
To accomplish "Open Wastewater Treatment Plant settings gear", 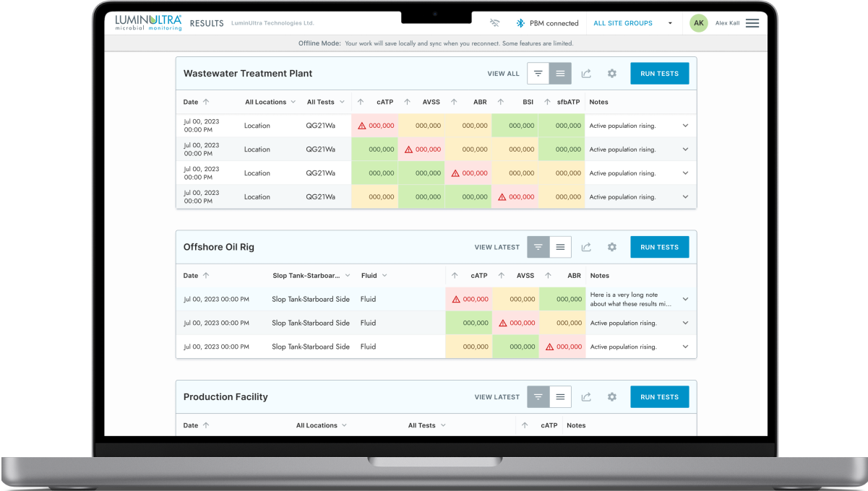I will (612, 74).
